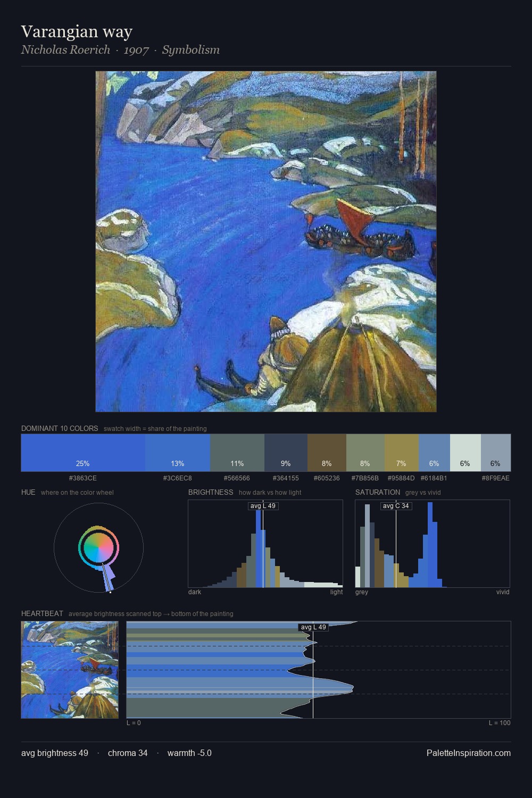Click the '#8F9EAE' hex code label

pyautogui.click(x=495, y=478)
